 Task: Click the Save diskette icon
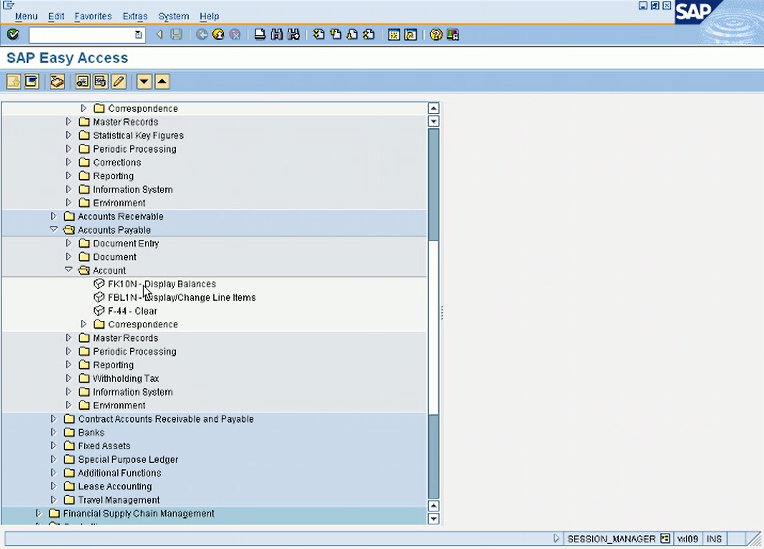(176, 35)
